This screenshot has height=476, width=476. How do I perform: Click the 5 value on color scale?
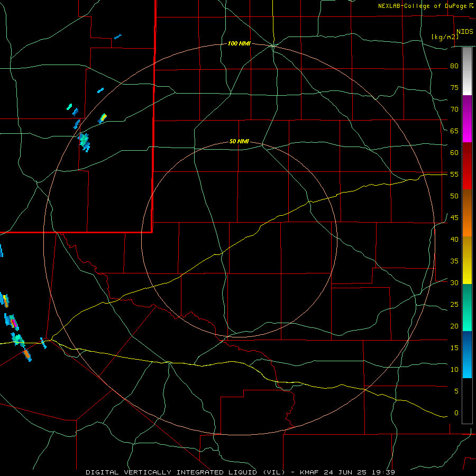coord(456,391)
